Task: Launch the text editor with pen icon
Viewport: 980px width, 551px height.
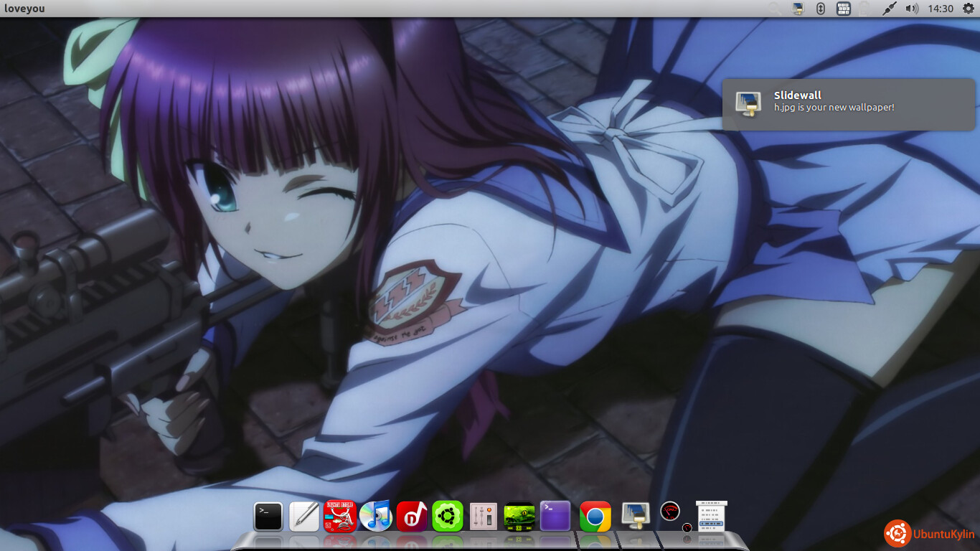Action: click(304, 517)
